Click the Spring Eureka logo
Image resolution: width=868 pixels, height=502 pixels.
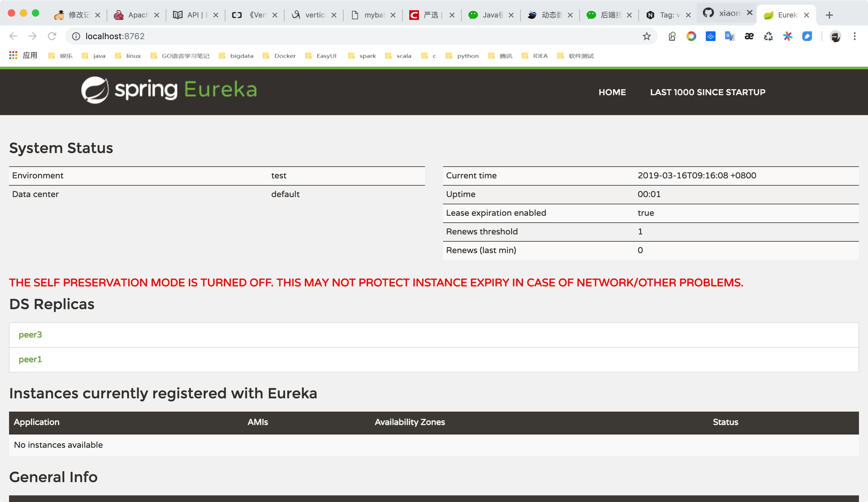[169, 90]
